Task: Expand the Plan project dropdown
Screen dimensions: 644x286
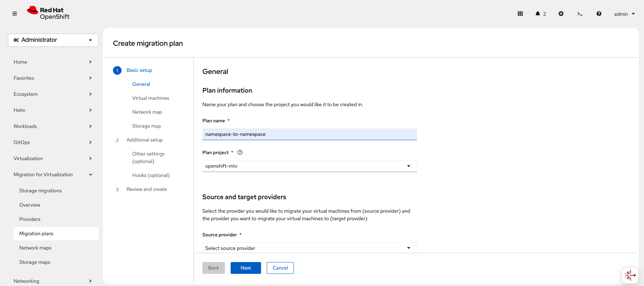Action: pyautogui.click(x=309, y=166)
